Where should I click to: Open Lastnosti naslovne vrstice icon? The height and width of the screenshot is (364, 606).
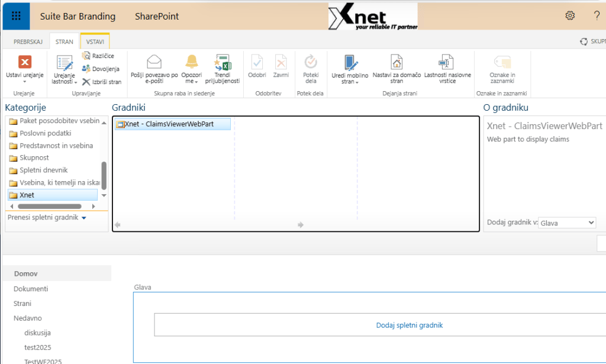(x=447, y=62)
